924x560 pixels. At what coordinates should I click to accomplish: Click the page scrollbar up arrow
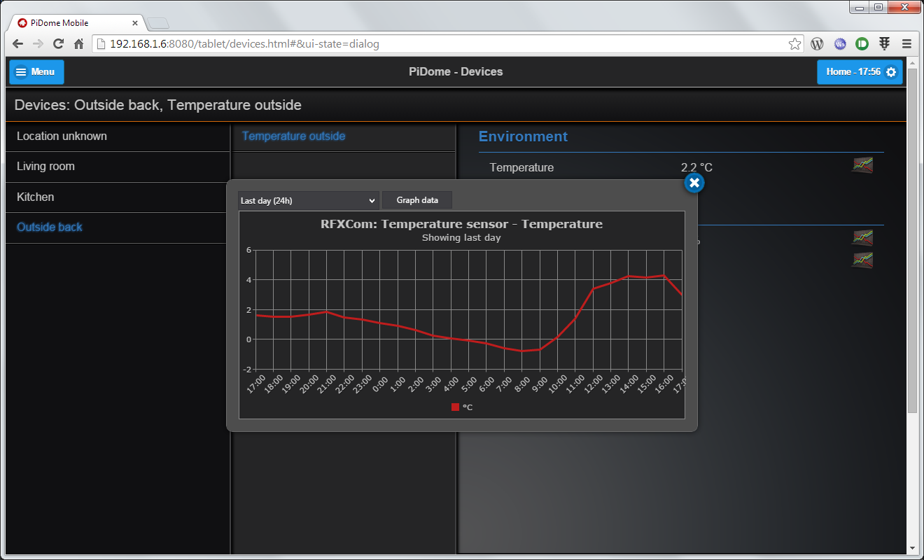(912, 63)
